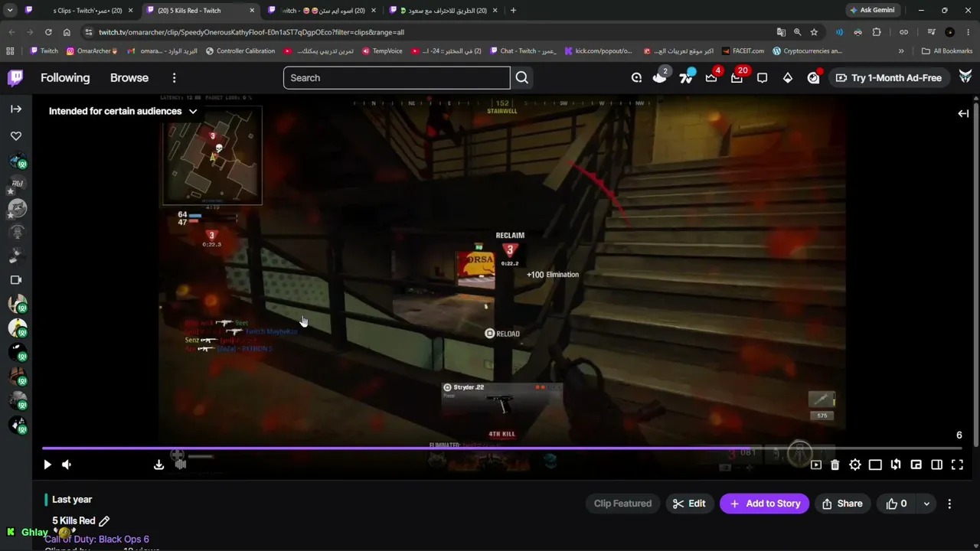Expand the left sidebar
The image size is (980, 551).
(x=16, y=109)
